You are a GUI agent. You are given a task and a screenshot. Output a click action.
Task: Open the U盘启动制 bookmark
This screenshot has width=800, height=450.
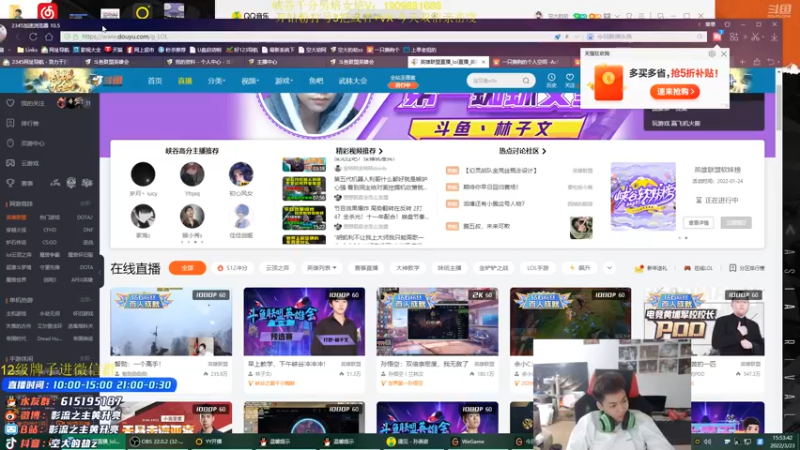click(x=206, y=49)
